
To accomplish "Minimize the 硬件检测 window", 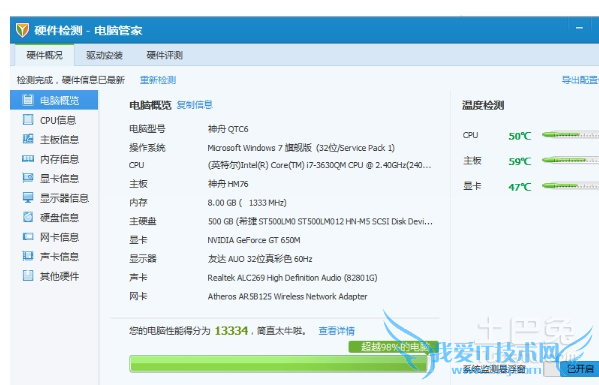I will click(580, 28).
